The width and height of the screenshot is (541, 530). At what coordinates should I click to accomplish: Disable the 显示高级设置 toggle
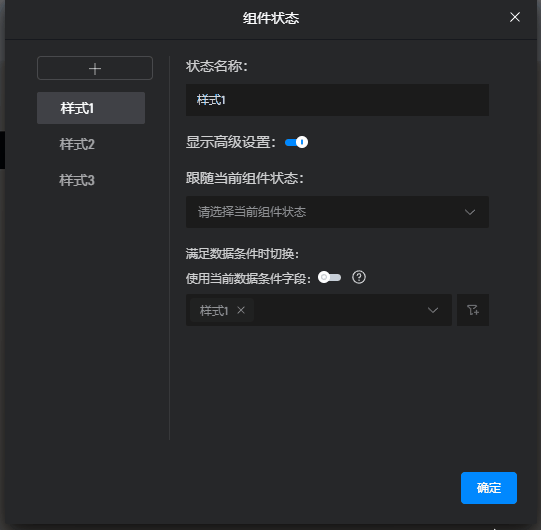click(296, 142)
